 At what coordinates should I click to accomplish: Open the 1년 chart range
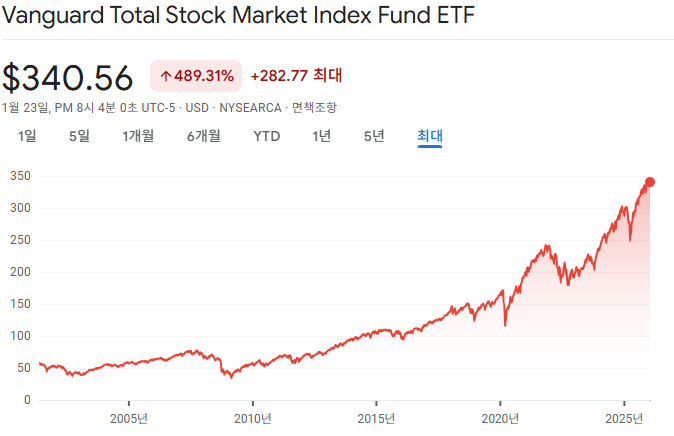(x=321, y=136)
